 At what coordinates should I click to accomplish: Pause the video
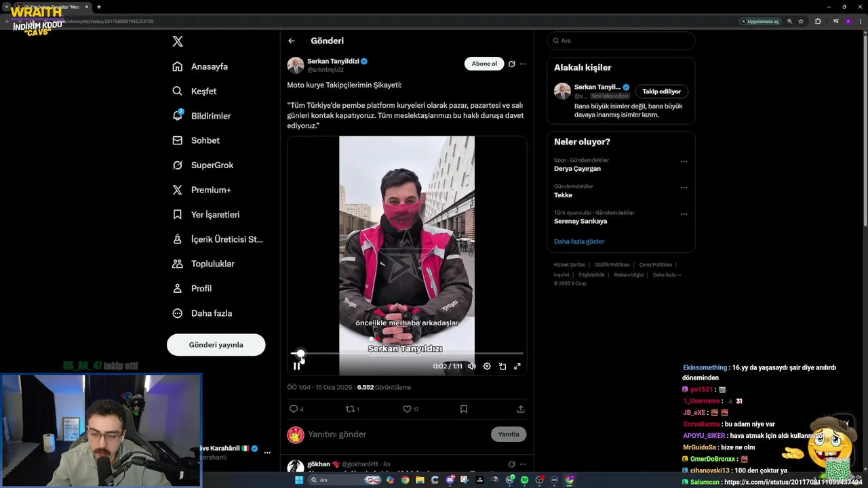pos(297,366)
